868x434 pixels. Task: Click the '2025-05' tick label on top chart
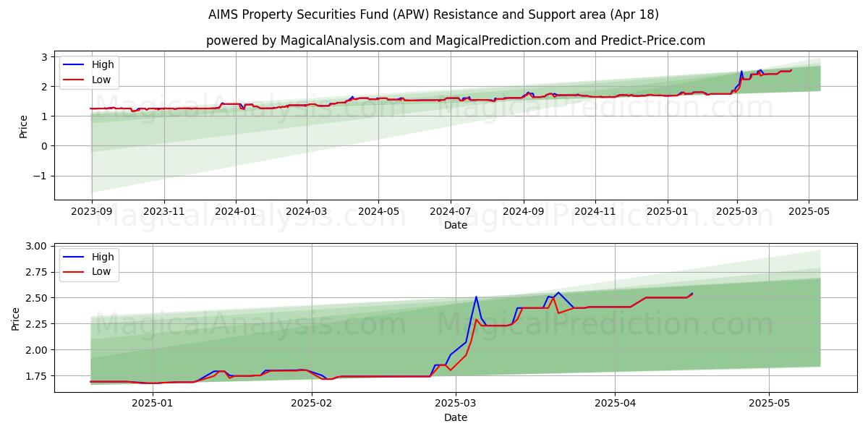[x=809, y=211]
